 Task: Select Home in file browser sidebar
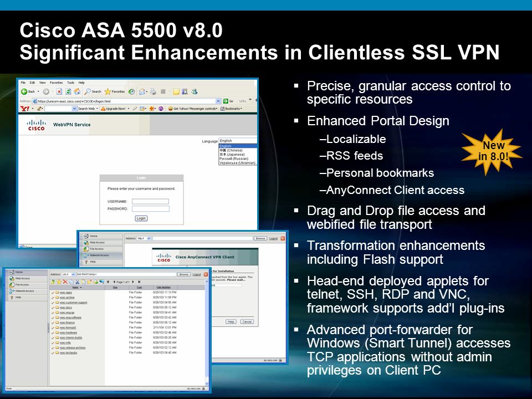(x=27, y=272)
